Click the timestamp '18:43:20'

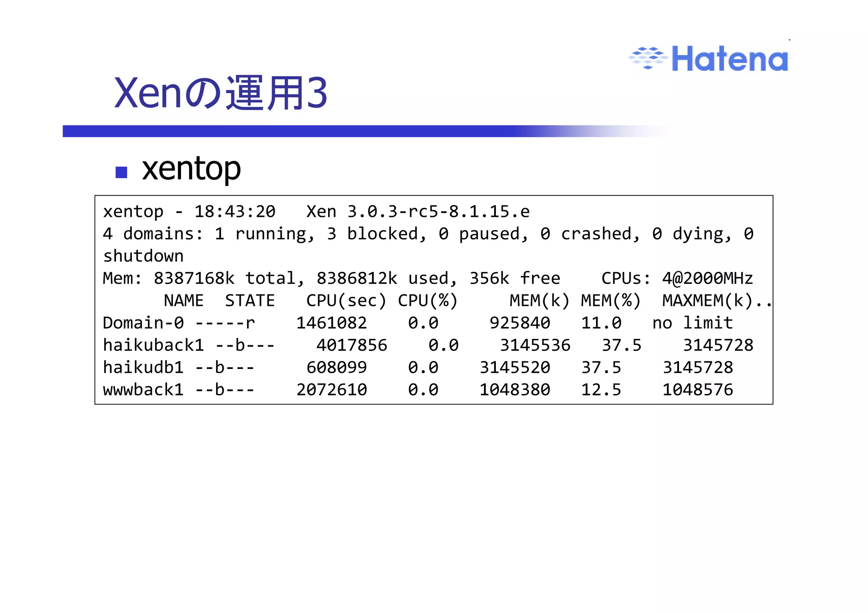235,211
